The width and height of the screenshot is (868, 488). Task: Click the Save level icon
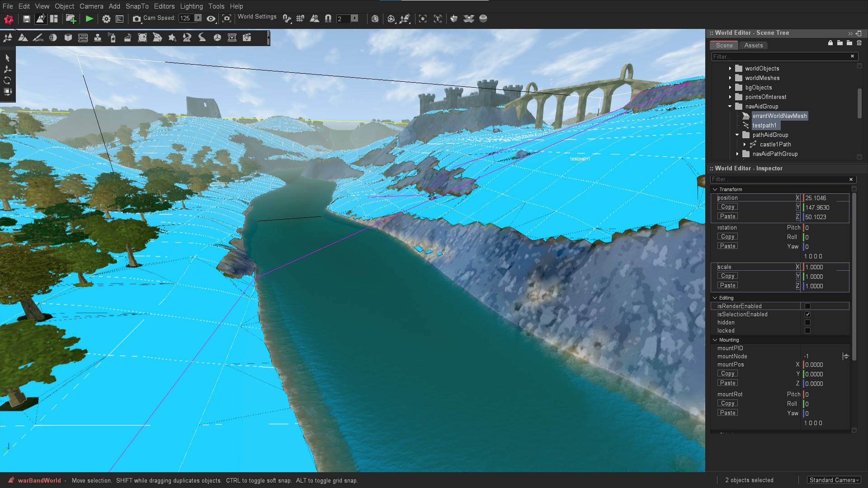(x=27, y=19)
